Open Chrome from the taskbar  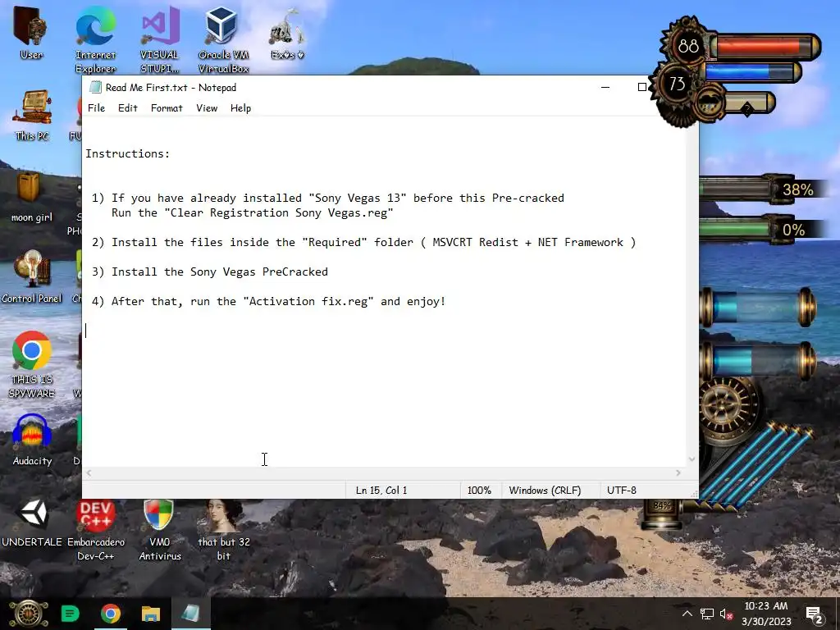click(111, 614)
